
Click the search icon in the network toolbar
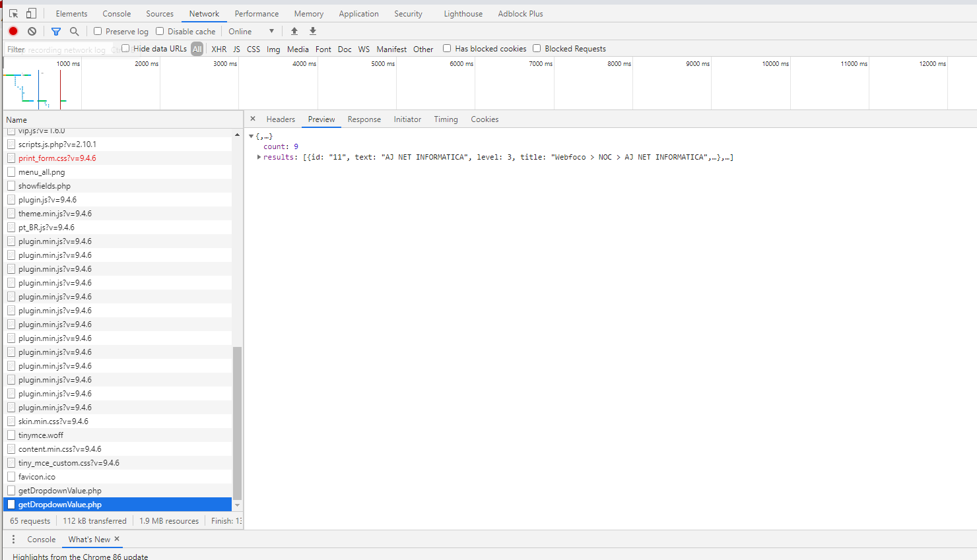(x=74, y=31)
